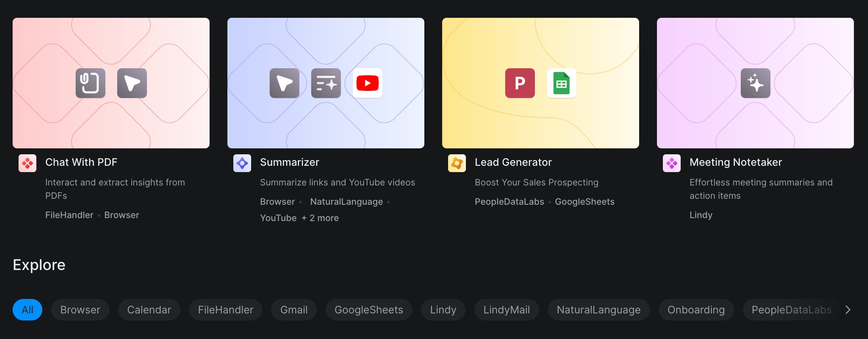Click the blue Summarizer card thumbnail
The height and width of the screenshot is (339, 868).
(326, 83)
